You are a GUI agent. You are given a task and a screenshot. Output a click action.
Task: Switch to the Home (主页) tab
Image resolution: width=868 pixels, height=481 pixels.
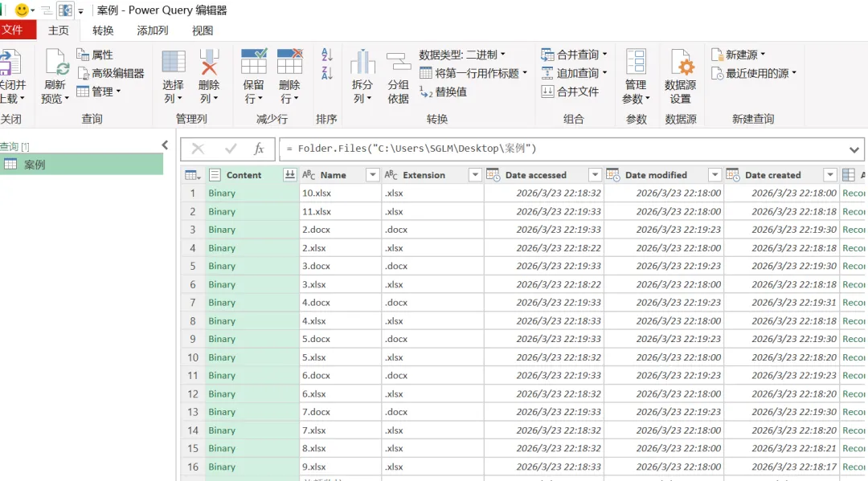58,31
